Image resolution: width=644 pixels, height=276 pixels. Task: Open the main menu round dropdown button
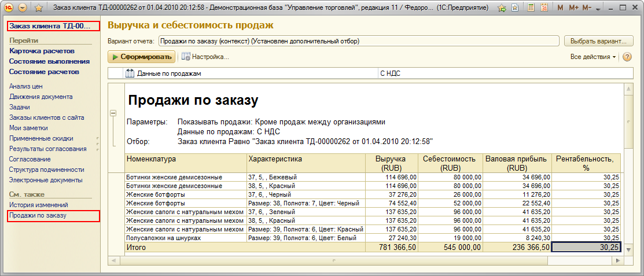(x=23, y=8)
